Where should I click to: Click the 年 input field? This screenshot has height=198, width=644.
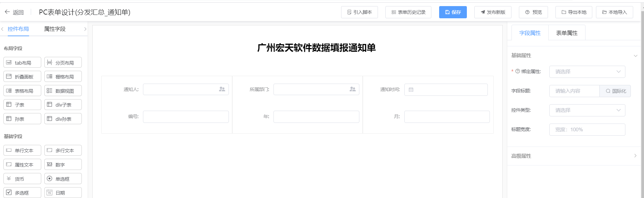(x=316, y=117)
